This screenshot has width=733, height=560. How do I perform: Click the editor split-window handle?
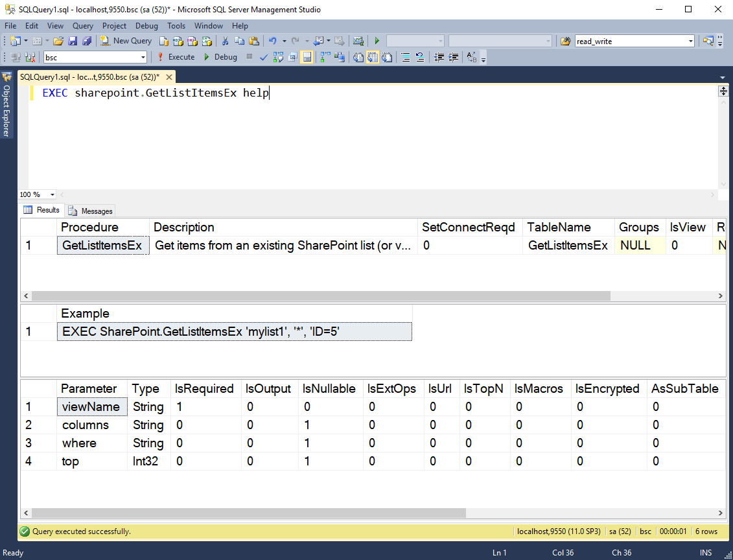point(723,91)
